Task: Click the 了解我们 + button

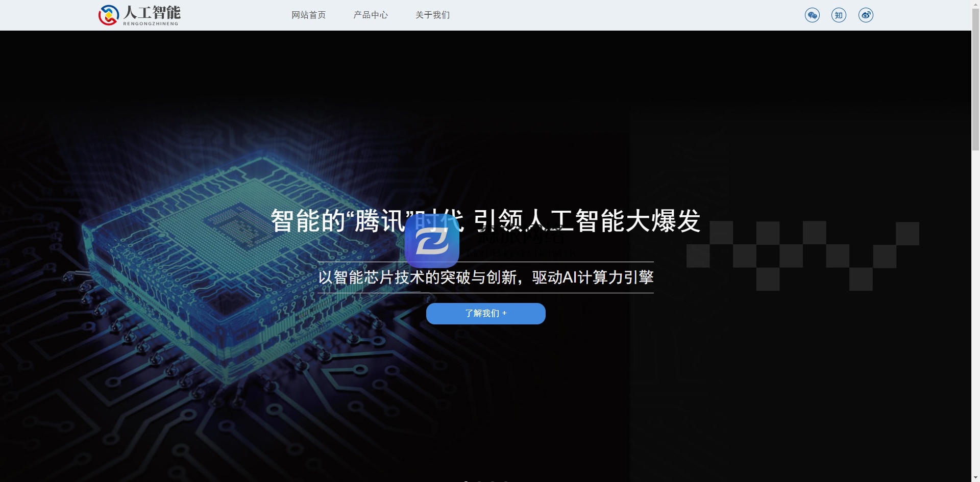Action: [x=486, y=314]
